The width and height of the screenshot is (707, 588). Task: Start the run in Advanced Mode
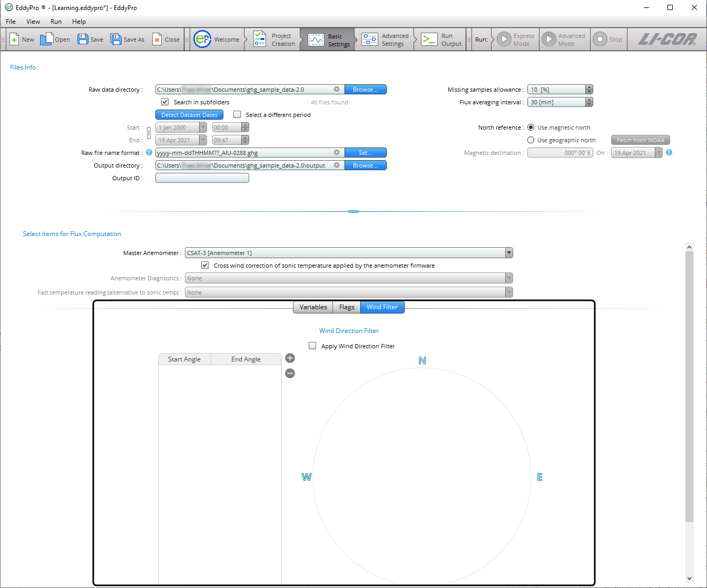[564, 40]
